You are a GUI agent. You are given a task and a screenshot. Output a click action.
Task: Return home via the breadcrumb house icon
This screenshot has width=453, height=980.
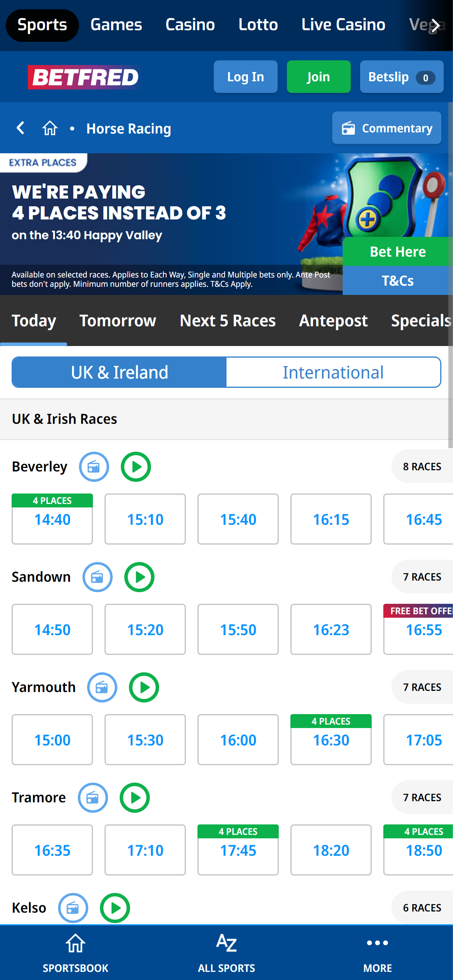50,128
